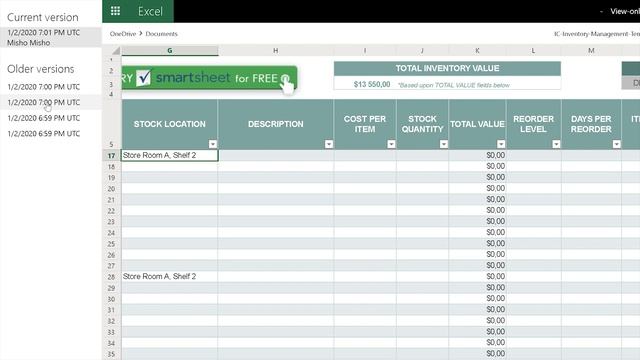This screenshot has height=360, width=640.
Task: Select row 20 header
Action: pos(111,189)
